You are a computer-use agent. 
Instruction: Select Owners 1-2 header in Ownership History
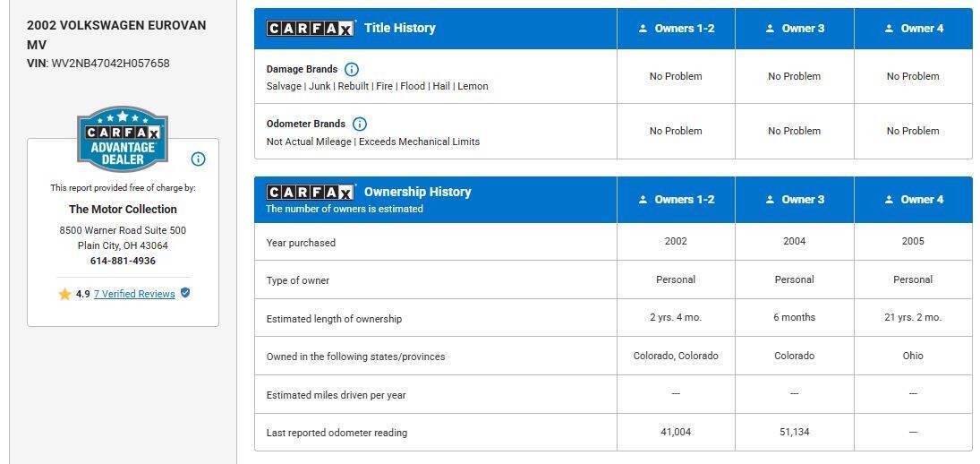click(x=676, y=200)
